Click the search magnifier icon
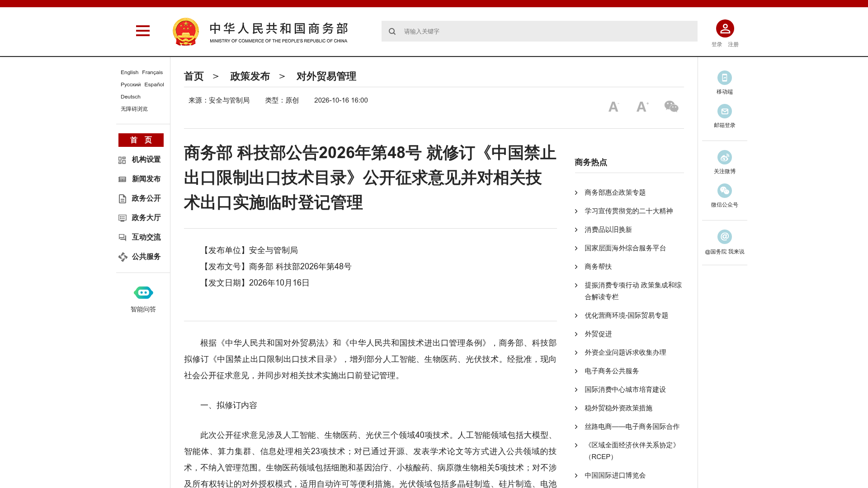 (392, 31)
